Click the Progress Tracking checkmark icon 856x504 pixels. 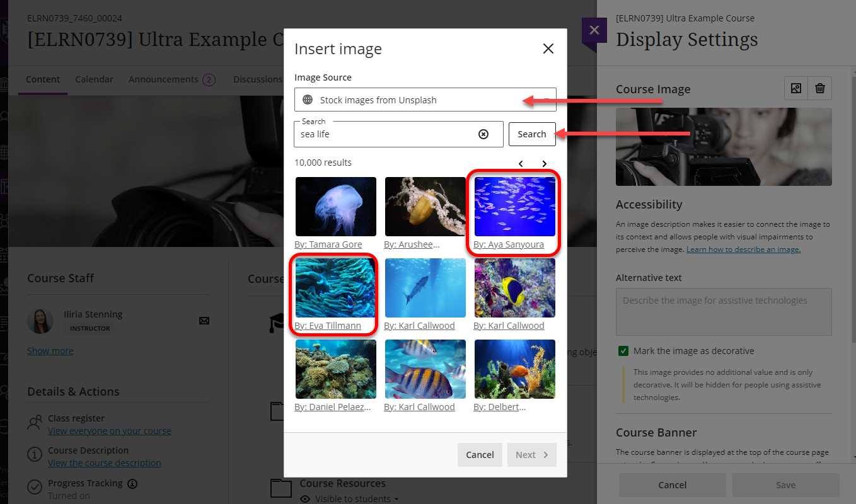(x=35, y=487)
